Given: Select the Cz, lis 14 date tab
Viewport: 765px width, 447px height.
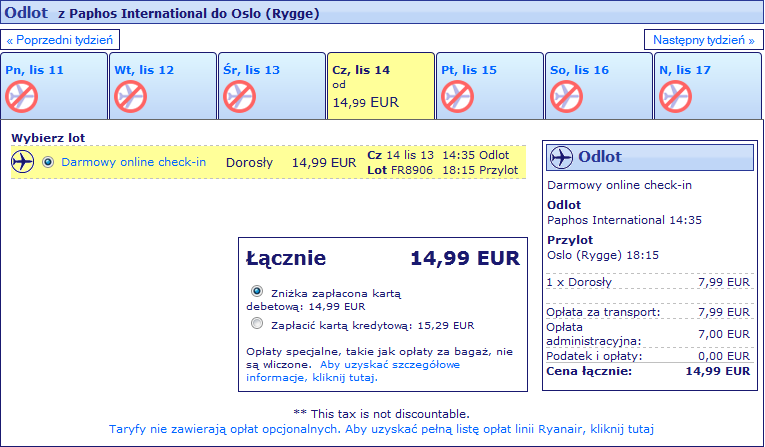Looking at the screenshot, I should [x=381, y=86].
